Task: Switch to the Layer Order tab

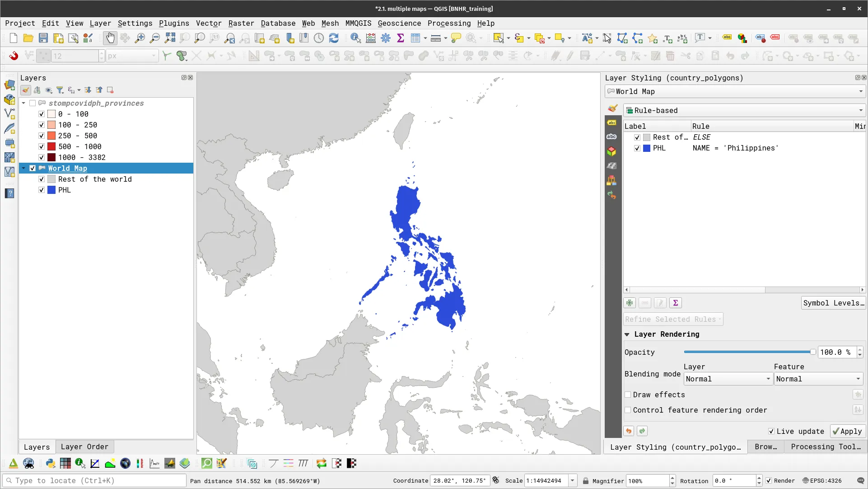Action: click(x=84, y=447)
